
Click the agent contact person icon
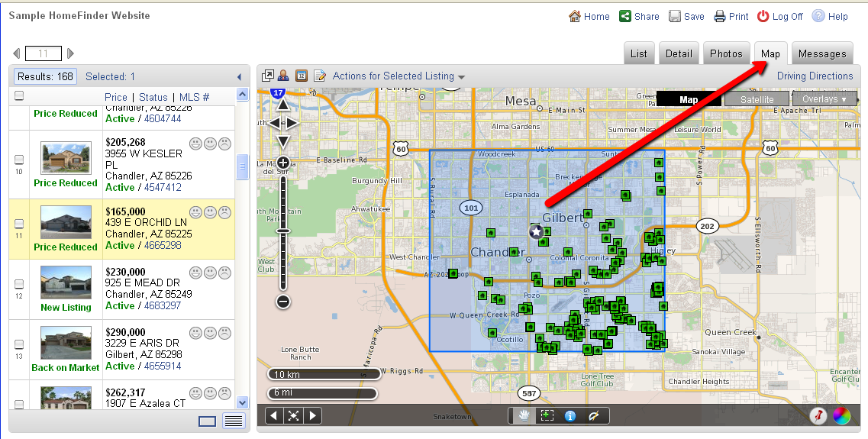(x=284, y=76)
